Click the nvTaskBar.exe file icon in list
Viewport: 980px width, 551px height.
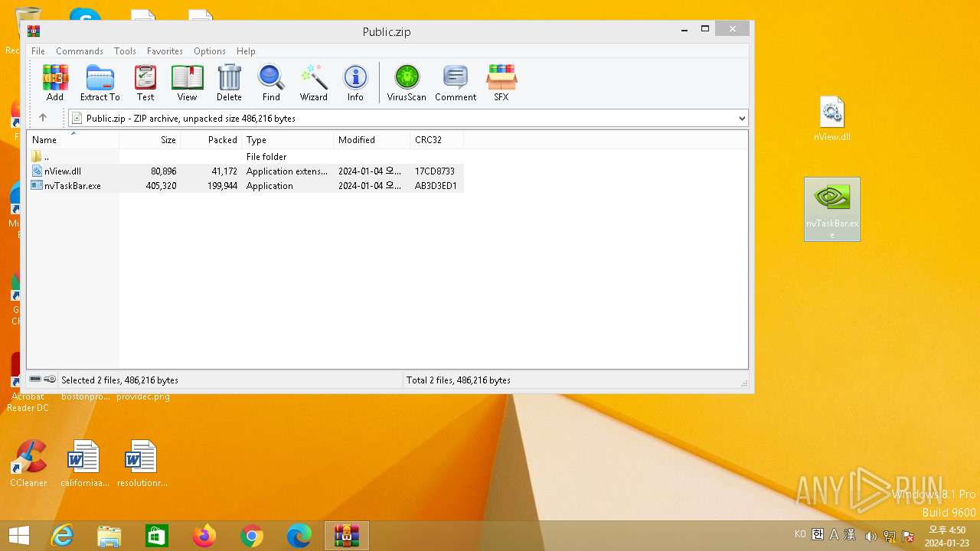click(37, 185)
